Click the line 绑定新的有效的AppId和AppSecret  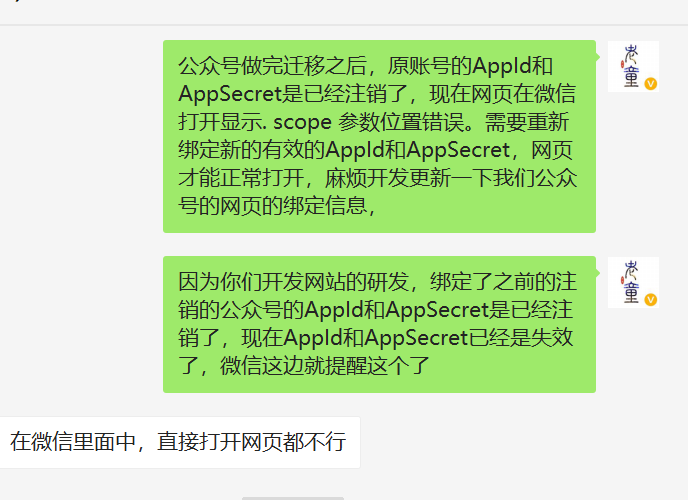(x=376, y=150)
